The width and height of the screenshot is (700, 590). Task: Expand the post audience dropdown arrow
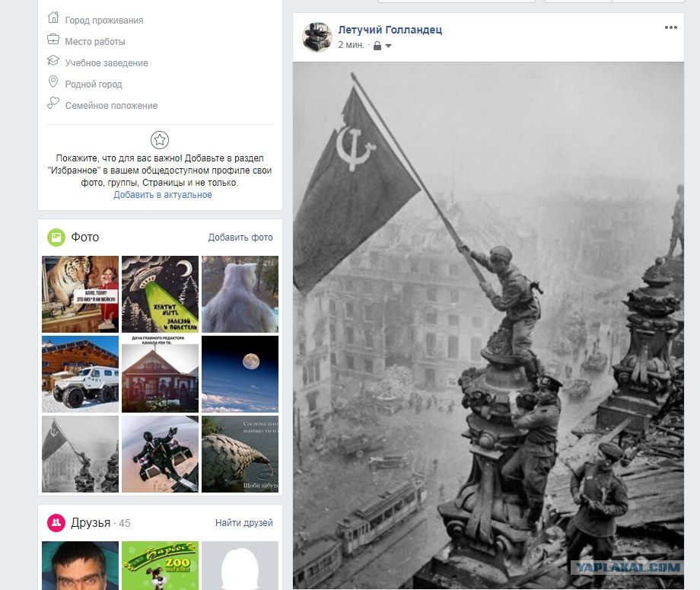(388, 46)
